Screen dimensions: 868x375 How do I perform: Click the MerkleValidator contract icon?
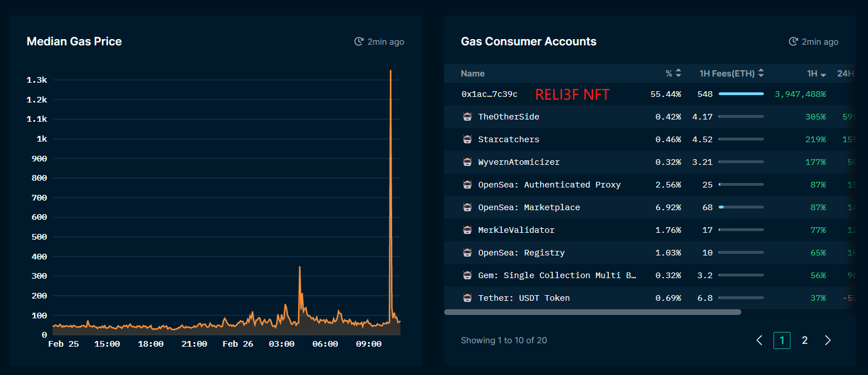(467, 230)
